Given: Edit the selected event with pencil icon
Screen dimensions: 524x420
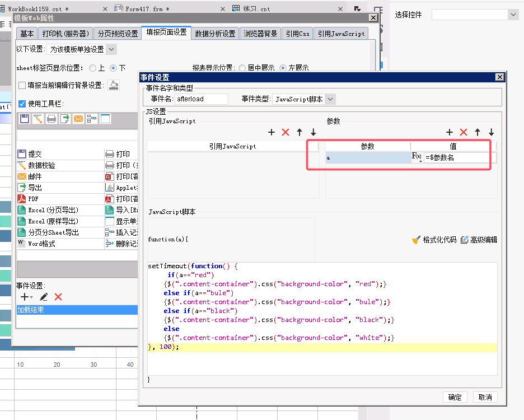Looking at the screenshot, I should pyautogui.click(x=44, y=297).
